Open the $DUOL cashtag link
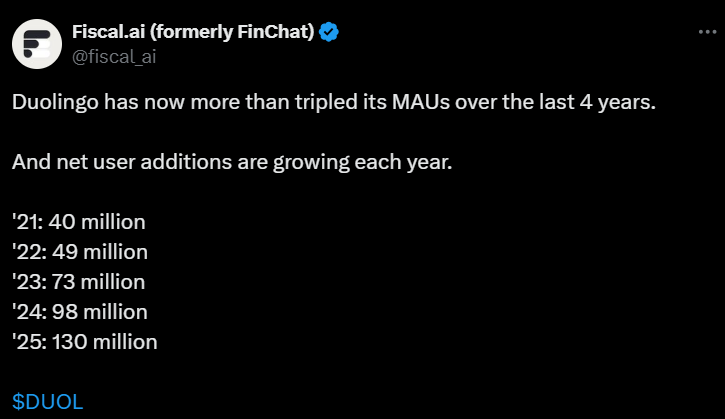 point(47,402)
